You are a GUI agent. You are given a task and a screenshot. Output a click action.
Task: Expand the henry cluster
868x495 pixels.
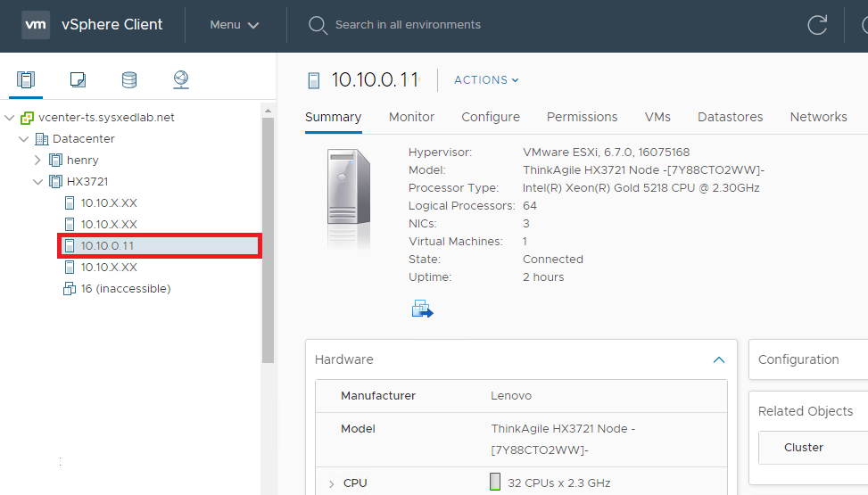click(x=37, y=160)
